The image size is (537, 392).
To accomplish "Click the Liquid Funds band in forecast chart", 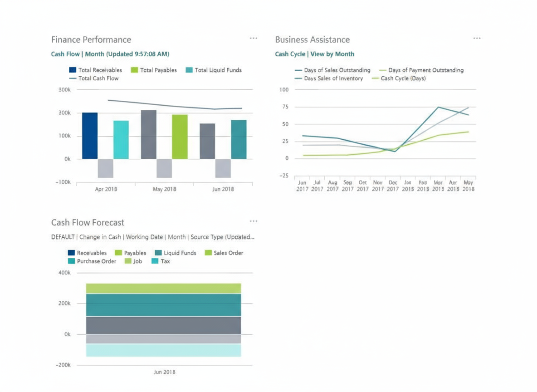I will click(163, 305).
